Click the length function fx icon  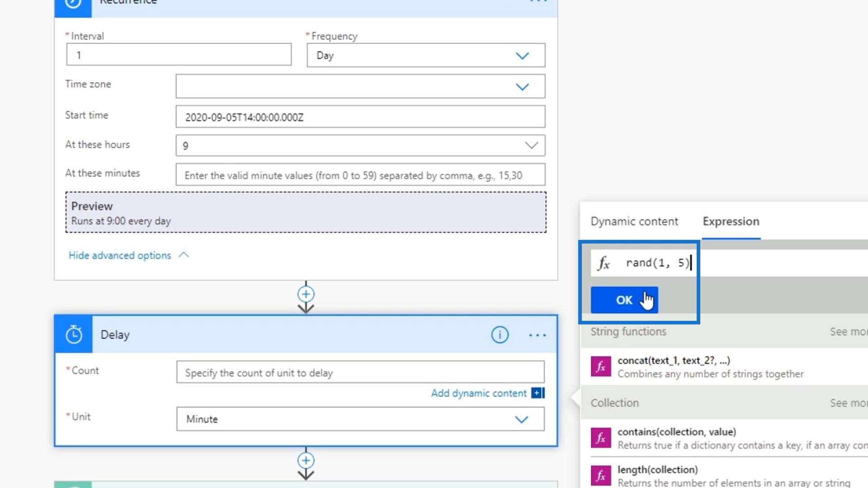[x=601, y=475]
